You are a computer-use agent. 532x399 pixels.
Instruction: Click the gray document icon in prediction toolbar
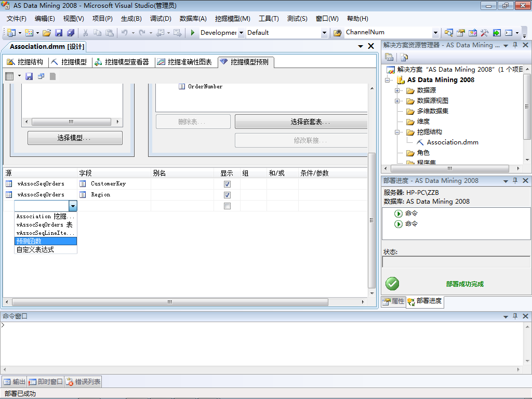(x=52, y=76)
